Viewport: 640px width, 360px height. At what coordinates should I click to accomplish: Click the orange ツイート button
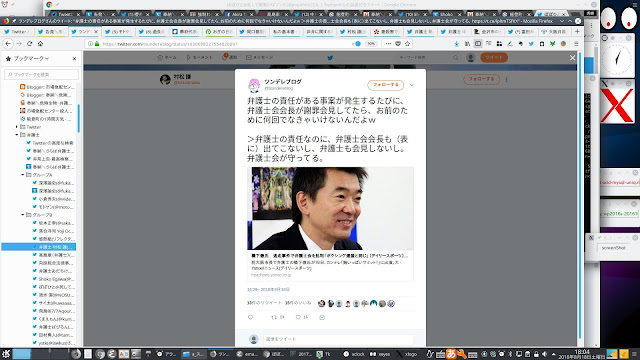(x=494, y=58)
